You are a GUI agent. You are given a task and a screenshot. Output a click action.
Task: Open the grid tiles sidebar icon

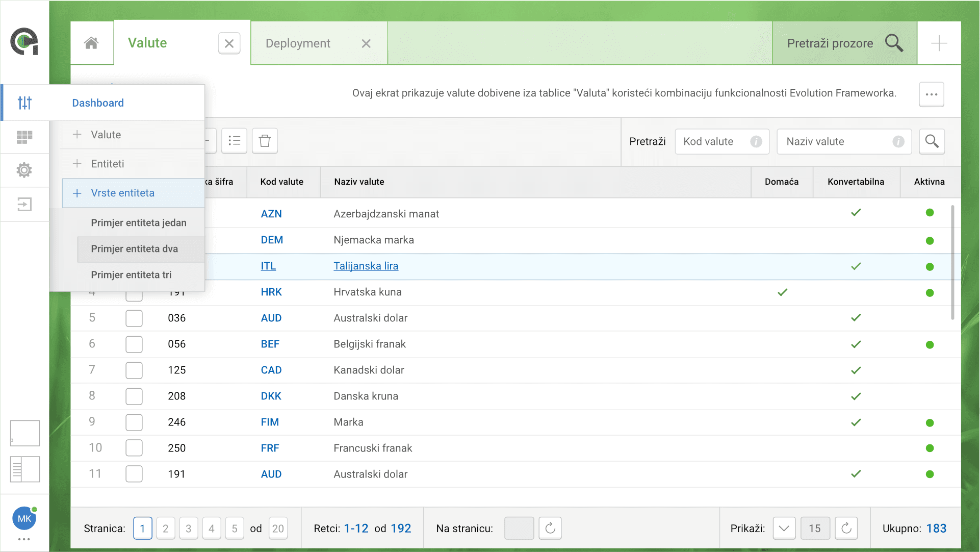coord(24,137)
